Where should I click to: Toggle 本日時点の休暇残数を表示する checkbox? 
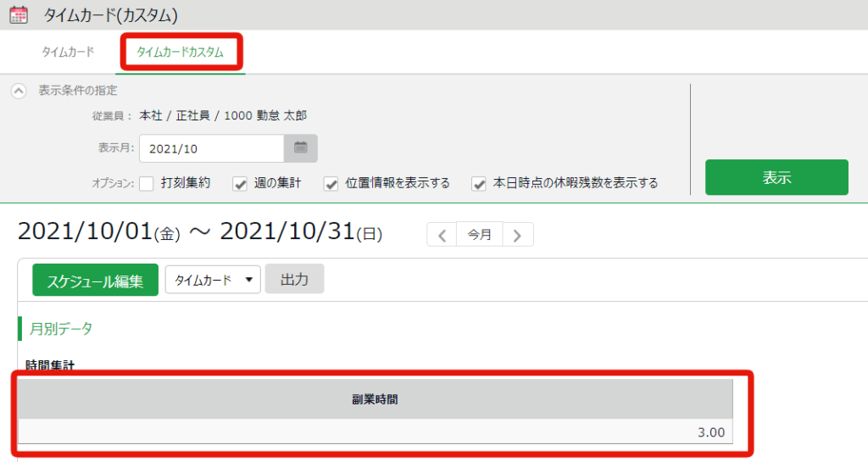(x=479, y=184)
